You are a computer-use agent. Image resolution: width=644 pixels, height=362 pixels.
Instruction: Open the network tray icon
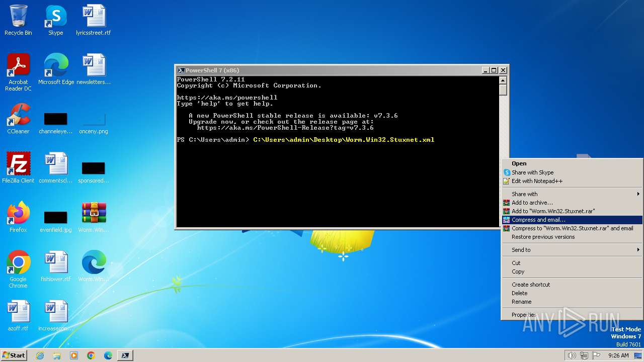click(x=584, y=355)
